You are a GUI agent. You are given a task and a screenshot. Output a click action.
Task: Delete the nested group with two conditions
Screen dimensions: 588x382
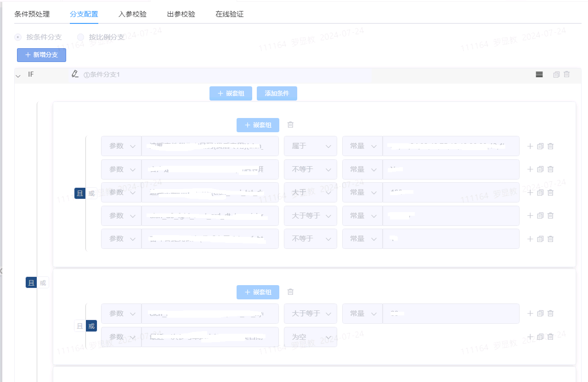[x=290, y=292]
